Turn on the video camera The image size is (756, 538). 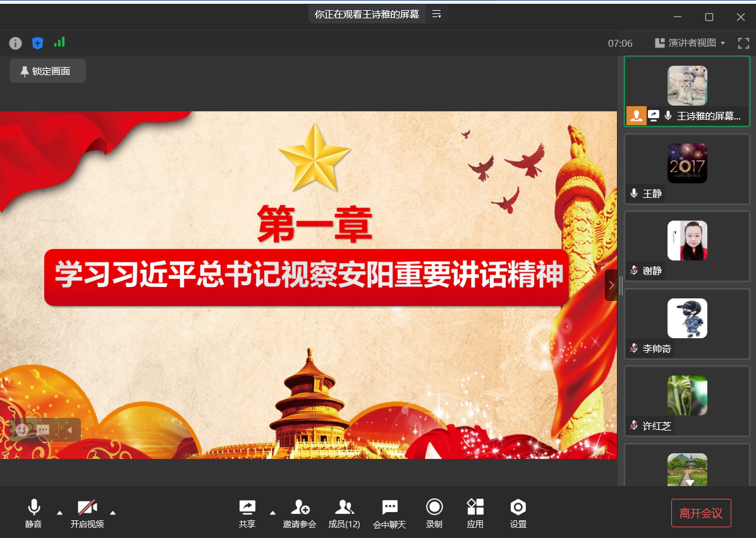[87, 513]
